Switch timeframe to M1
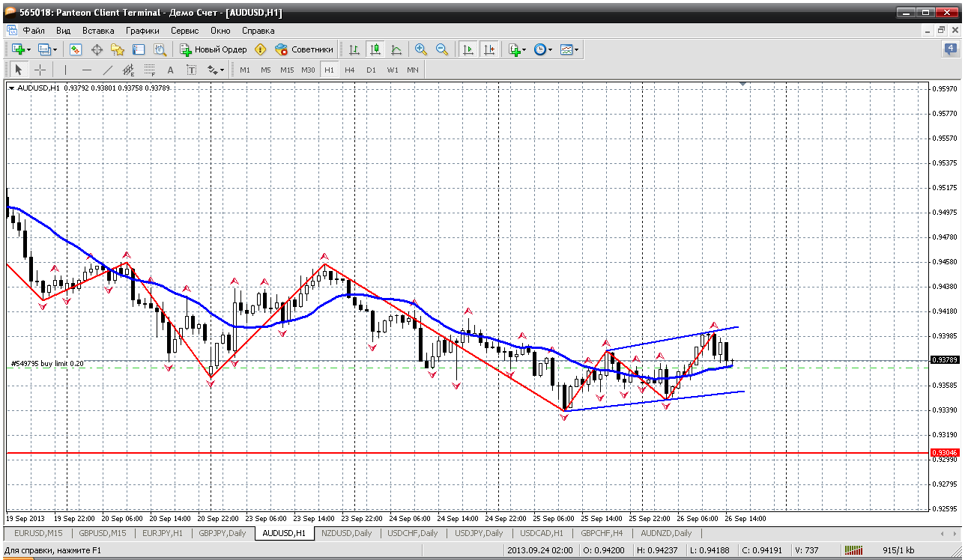 tap(245, 70)
